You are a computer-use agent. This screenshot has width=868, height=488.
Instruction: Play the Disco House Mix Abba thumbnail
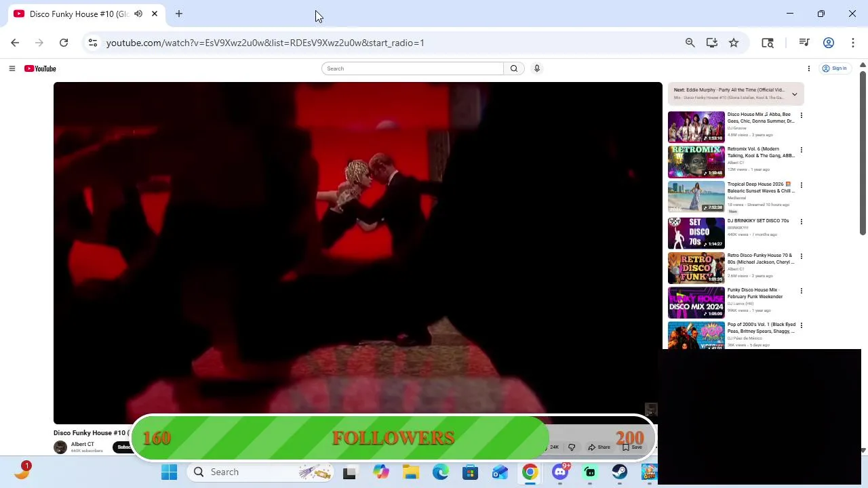tap(696, 127)
